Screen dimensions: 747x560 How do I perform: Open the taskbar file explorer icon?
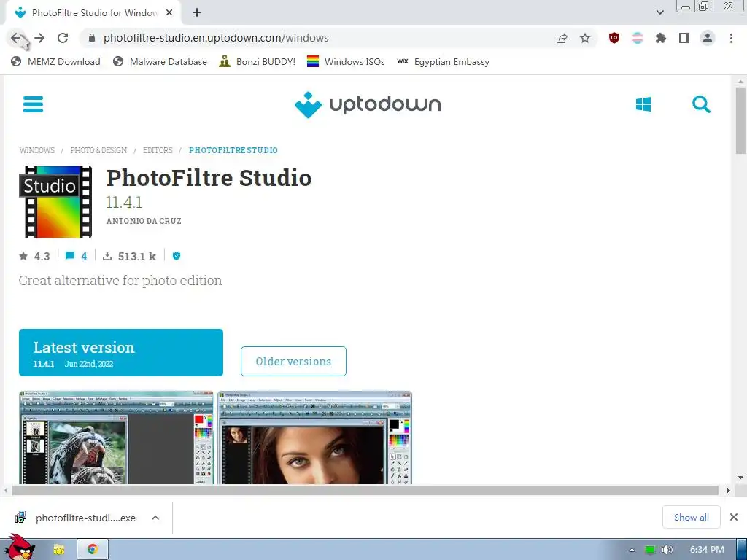(58, 550)
